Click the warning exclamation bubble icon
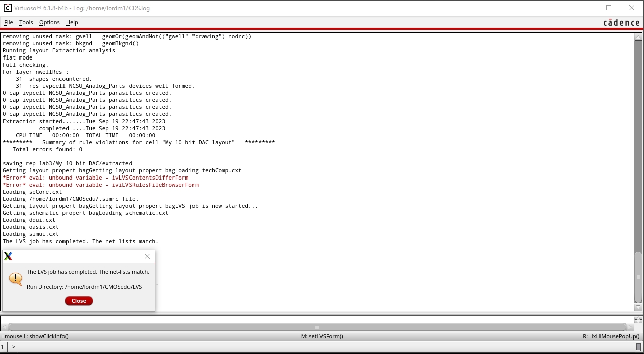 pyautogui.click(x=16, y=279)
